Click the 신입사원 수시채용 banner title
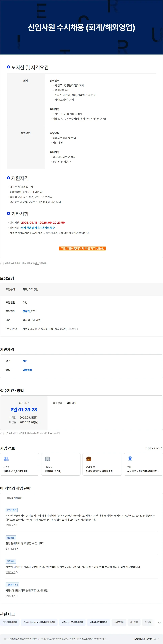The width and height of the screenshot is (163, 644). point(81,27)
